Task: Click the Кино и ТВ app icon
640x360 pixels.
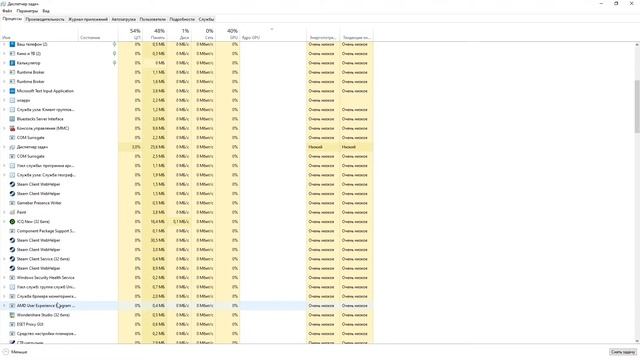Action: click(12, 53)
